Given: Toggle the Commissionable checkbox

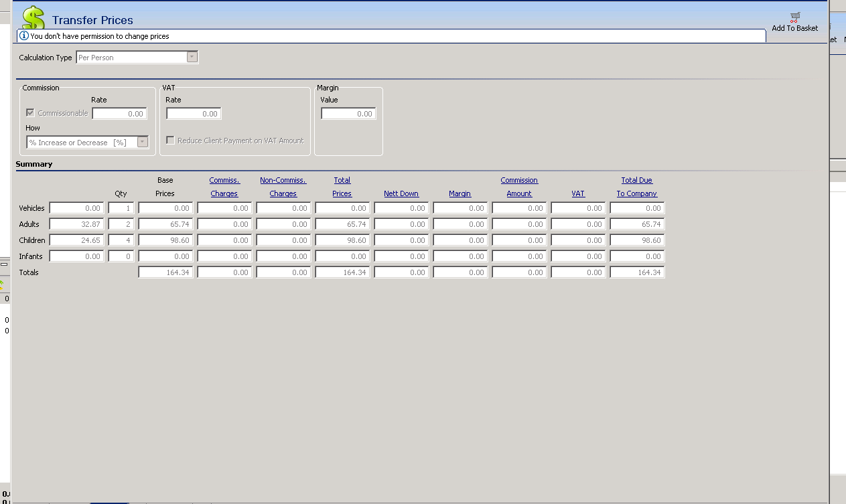Looking at the screenshot, I should tap(30, 113).
